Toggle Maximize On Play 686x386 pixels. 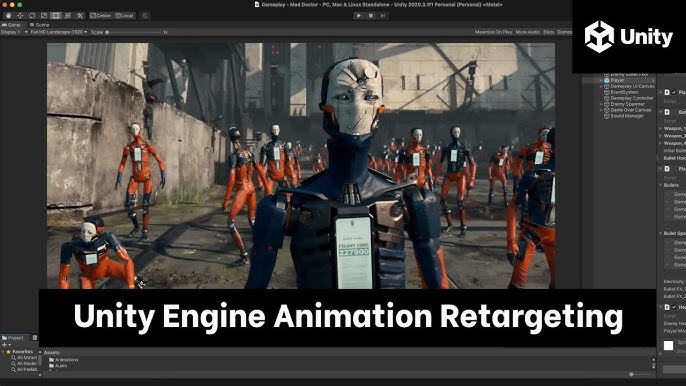tap(493, 32)
